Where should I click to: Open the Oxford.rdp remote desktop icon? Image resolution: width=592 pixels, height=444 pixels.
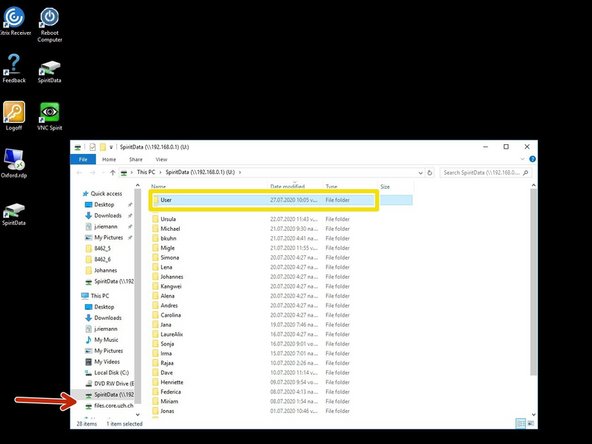tap(14, 163)
